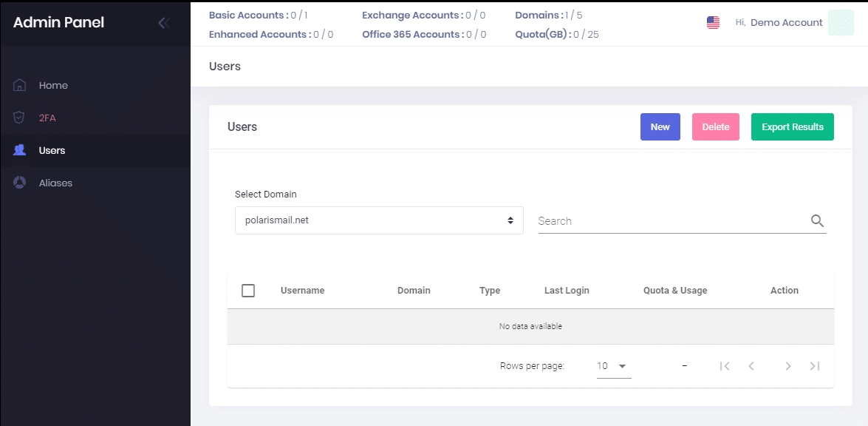Click the Export Results button

(792, 127)
